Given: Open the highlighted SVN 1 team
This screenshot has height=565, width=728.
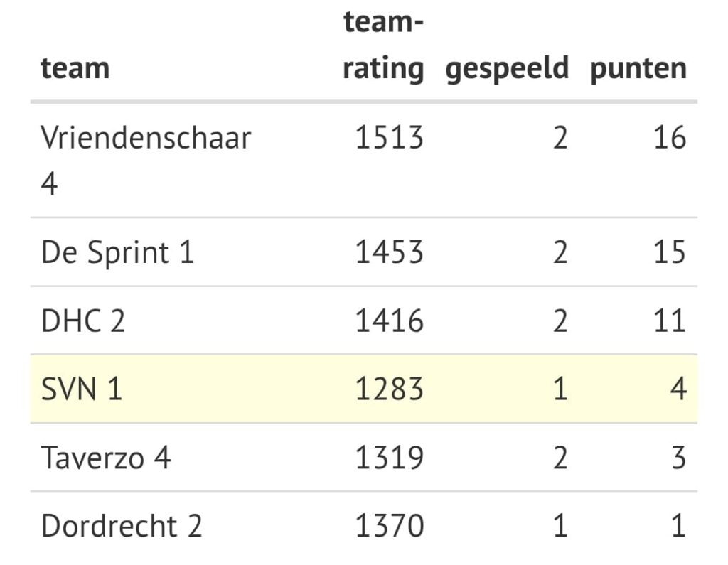Looking at the screenshot, I should (82, 389).
